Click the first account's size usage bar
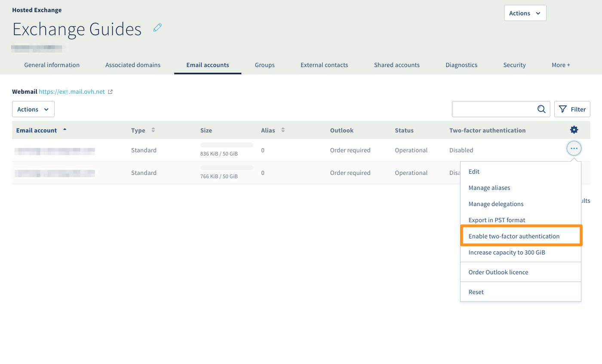Viewport: 602px width, 364px height. coord(227,145)
